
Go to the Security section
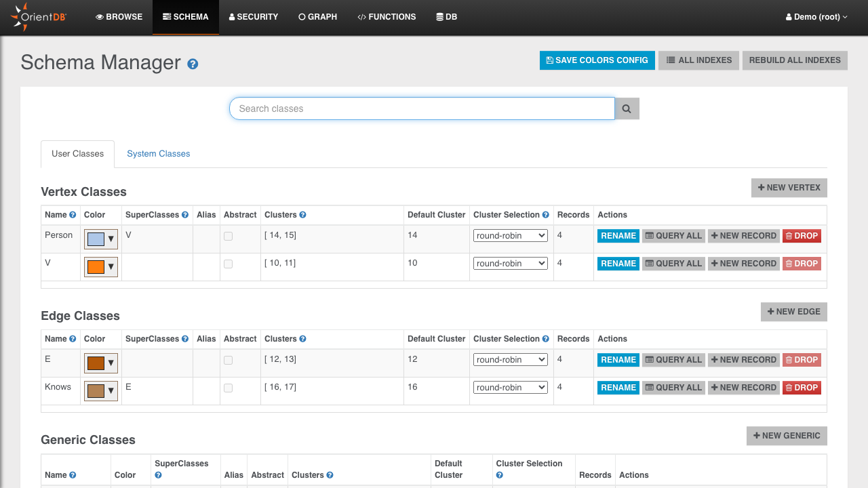(x=254, y=17)
